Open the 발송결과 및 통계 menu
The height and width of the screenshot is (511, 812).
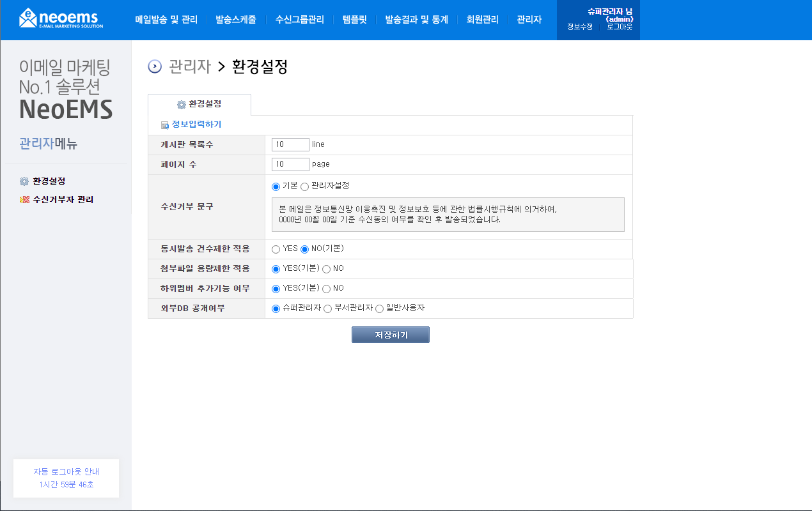[x=416, y=20]
